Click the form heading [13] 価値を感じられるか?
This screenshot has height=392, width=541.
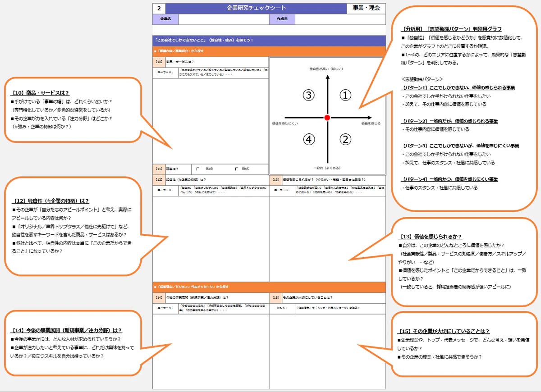click(x=327, y=180)
